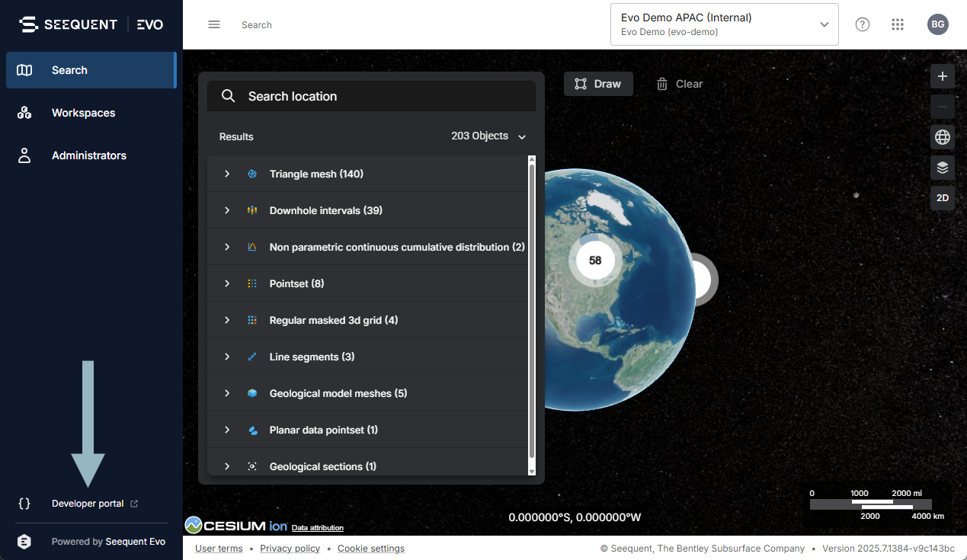Click the Geological sections type icon
The image size is (967, 560).
pos(252,466)
